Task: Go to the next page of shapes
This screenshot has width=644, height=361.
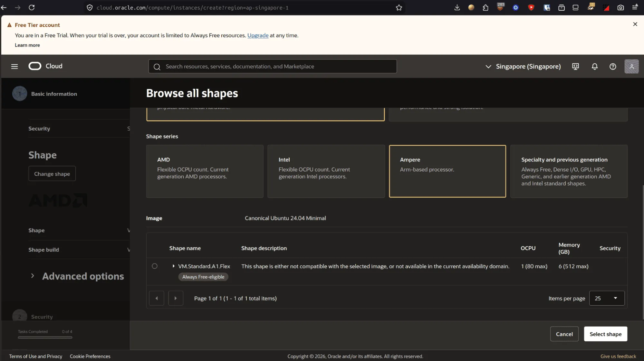Action: tap(176, 298)
